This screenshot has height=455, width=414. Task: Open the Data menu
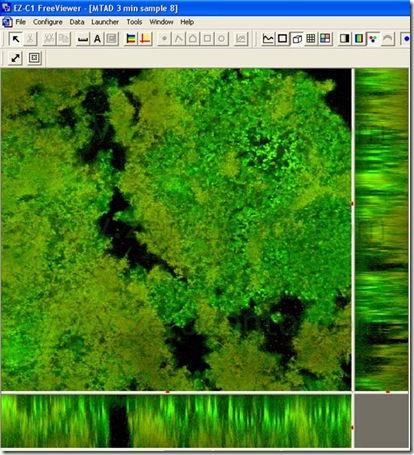pos(77,22)
